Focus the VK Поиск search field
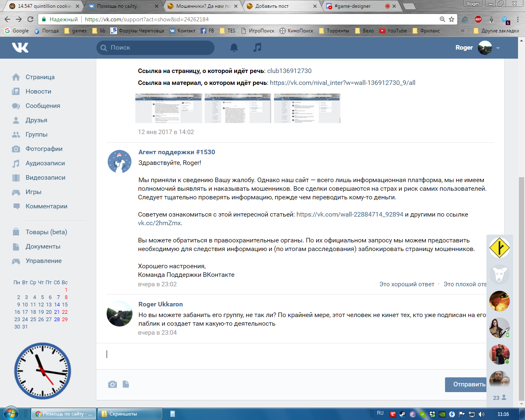The image size is (525, 420). (155, 48)
